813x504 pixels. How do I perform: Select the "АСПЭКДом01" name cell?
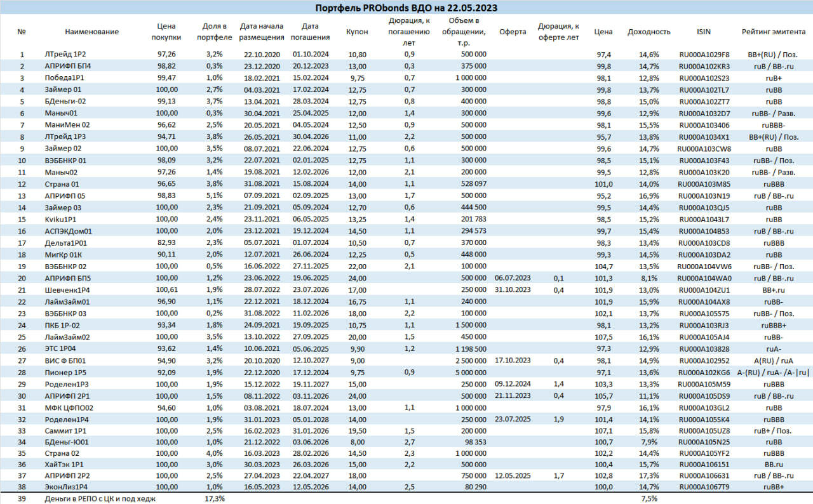[x=68, y=231]
